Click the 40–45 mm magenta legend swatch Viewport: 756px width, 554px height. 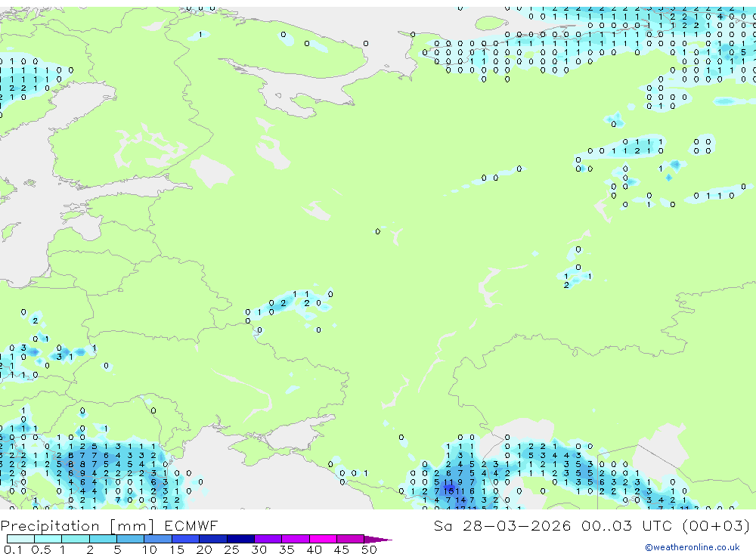(323, 539)
